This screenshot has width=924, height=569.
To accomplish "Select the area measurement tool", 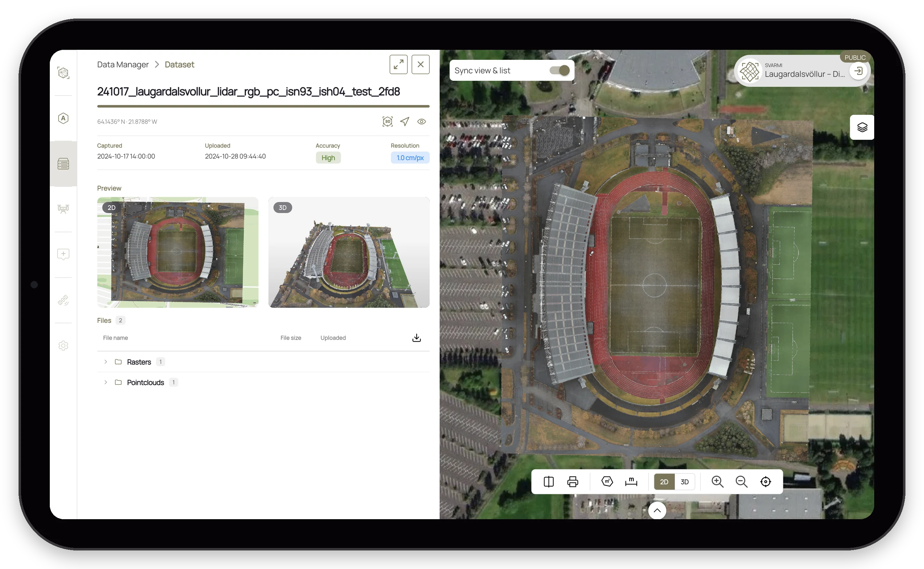I will (x=607, y=482).
